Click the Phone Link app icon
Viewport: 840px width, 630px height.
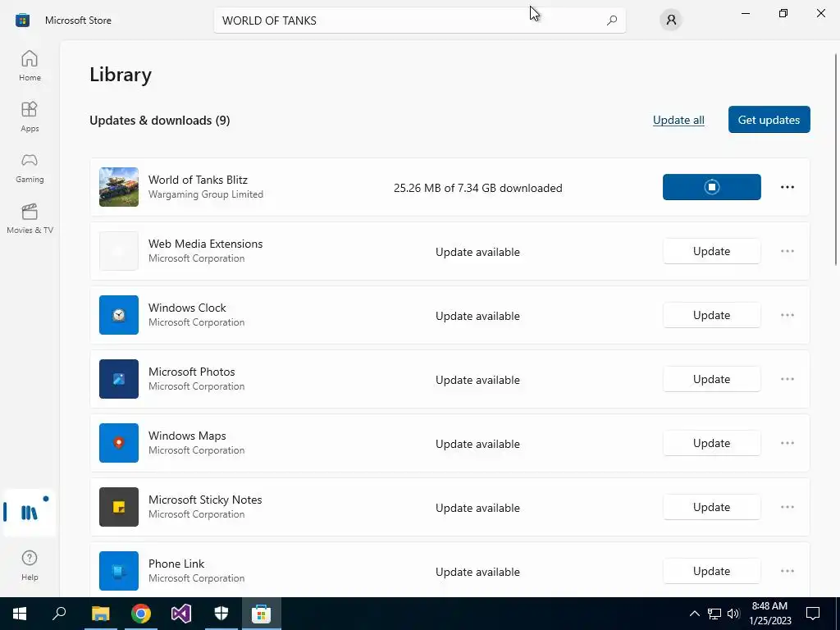pyautogui.click(x=119, y=571)
